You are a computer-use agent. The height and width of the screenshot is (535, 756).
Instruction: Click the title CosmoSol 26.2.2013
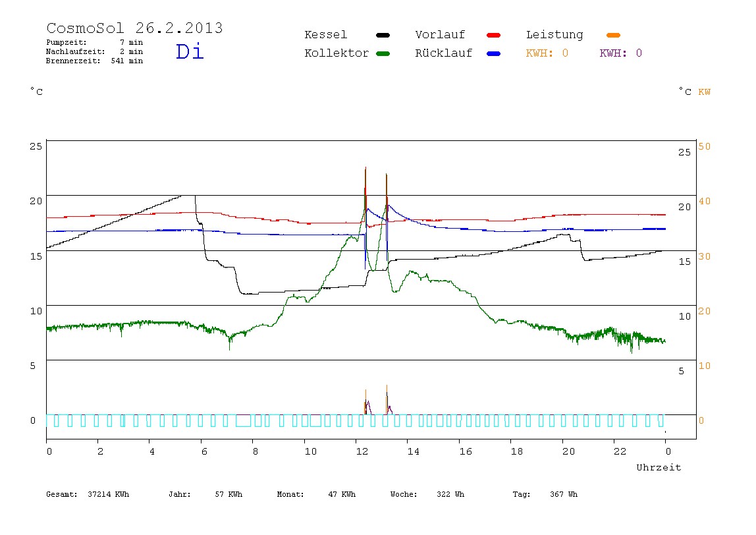(x=134, y=28)
